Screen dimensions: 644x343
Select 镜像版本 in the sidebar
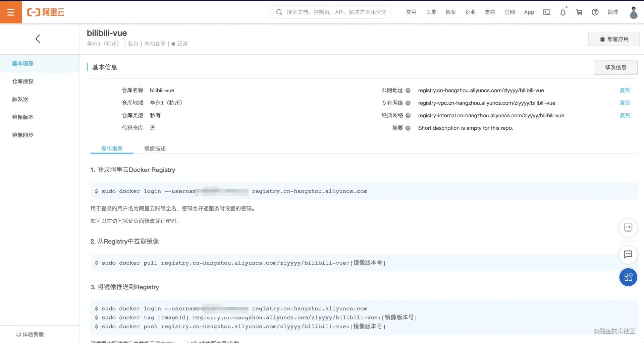(23, 117)
